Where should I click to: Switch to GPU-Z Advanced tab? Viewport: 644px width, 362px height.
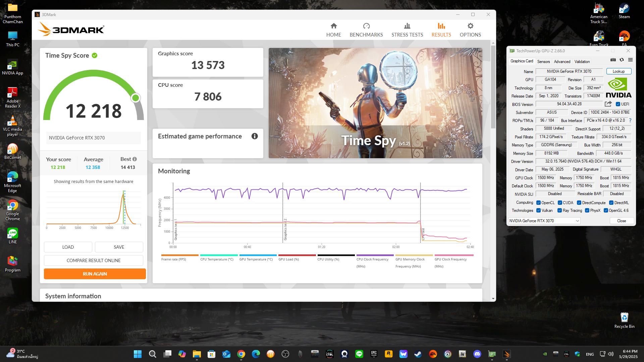(562, 62)
